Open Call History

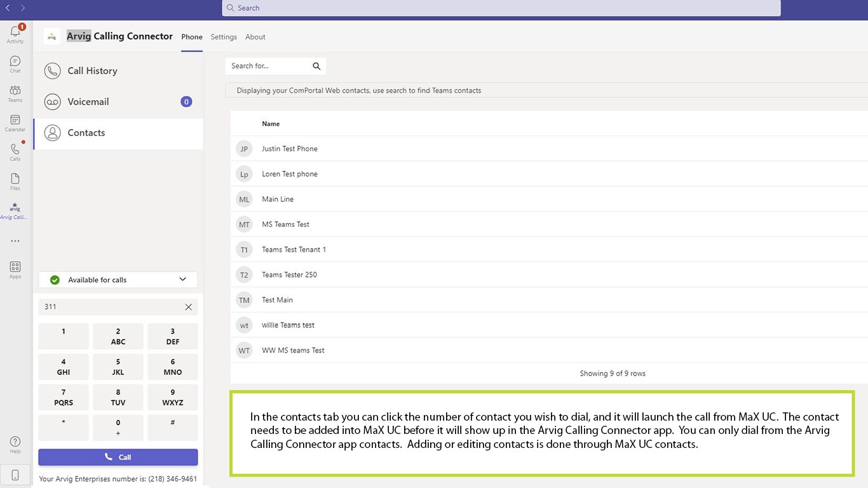tap(118, 71)
